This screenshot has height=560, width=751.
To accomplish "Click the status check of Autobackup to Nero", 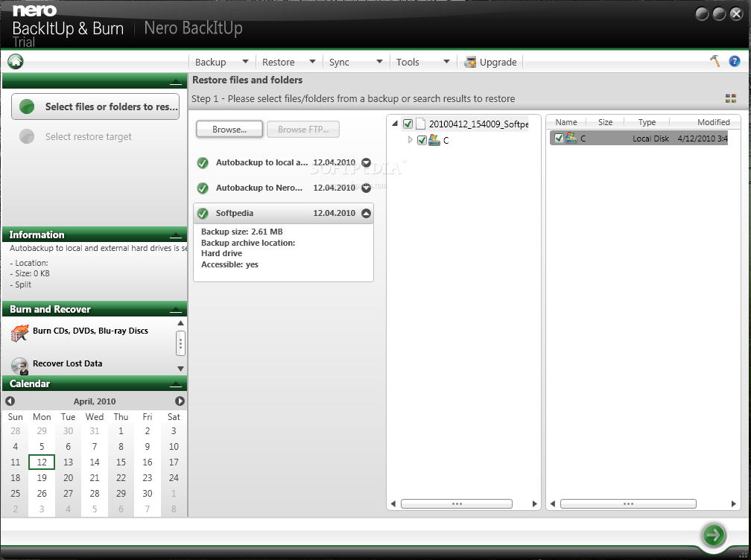I will click(203, 188).
